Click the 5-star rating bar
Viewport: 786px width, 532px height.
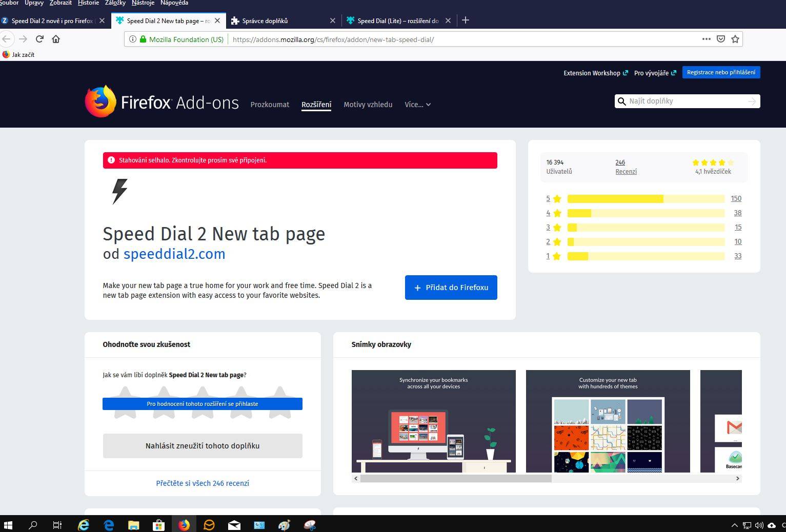tap(646, 199)
